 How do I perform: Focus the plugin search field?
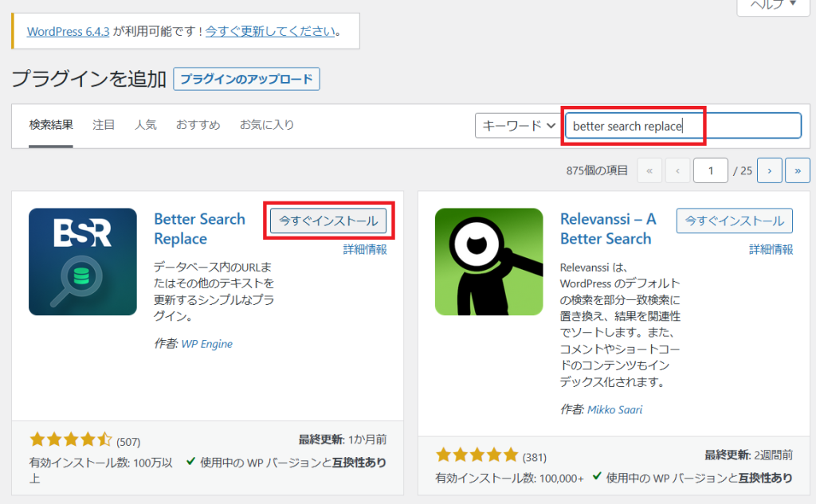[x=683, y=126]
